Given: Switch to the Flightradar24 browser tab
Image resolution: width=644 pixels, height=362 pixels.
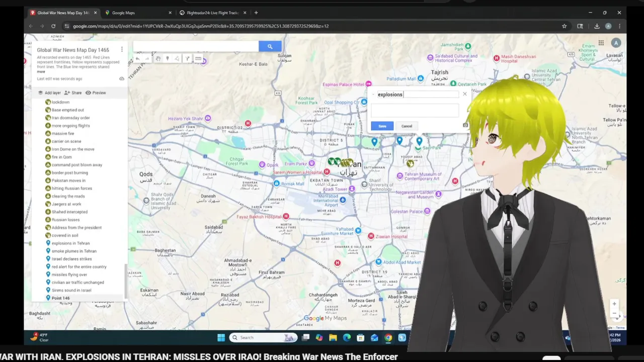Looking at the screenshot, I should coord(211,13).
